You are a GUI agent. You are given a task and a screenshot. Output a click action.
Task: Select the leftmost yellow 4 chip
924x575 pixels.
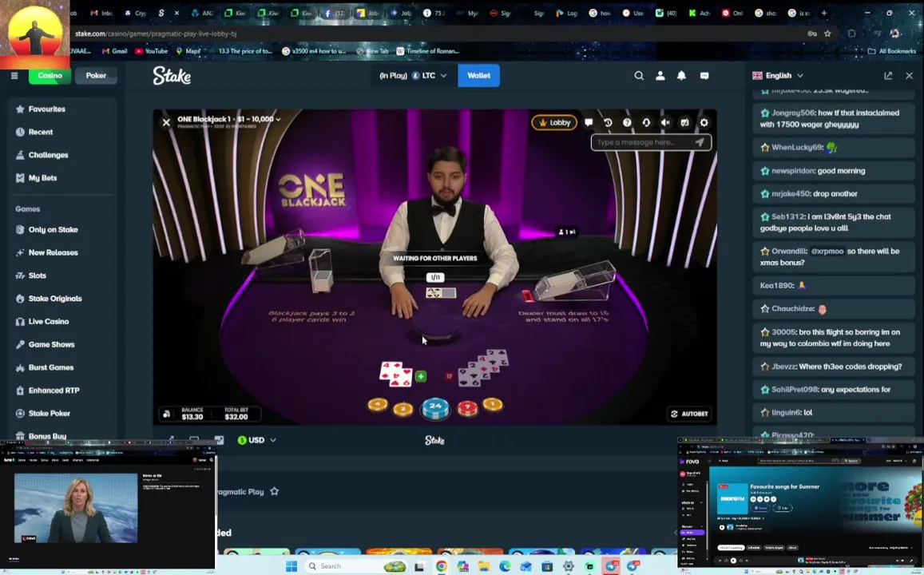(378, 405)
